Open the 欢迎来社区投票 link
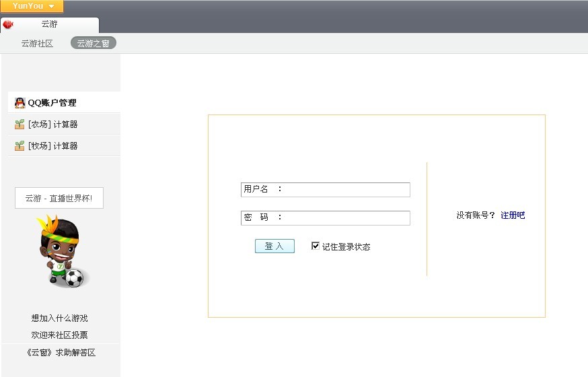 [x=60, y=335]
